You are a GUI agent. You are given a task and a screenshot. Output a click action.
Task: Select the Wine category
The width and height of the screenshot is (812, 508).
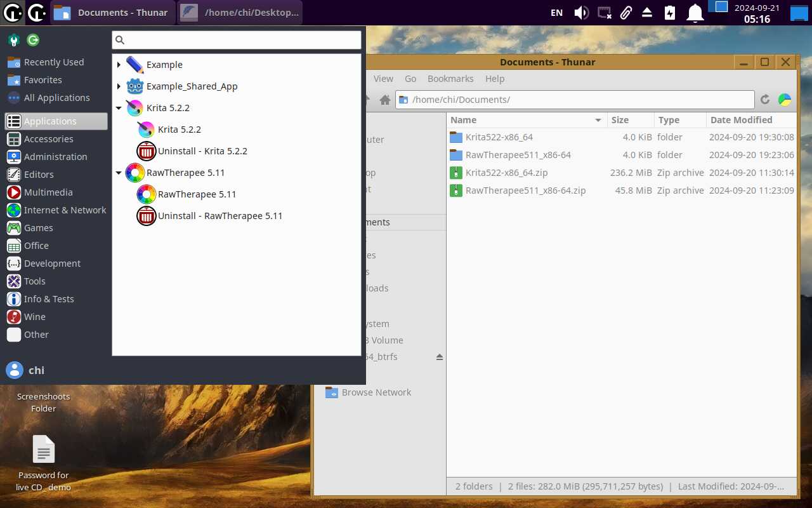pos(56,317)
